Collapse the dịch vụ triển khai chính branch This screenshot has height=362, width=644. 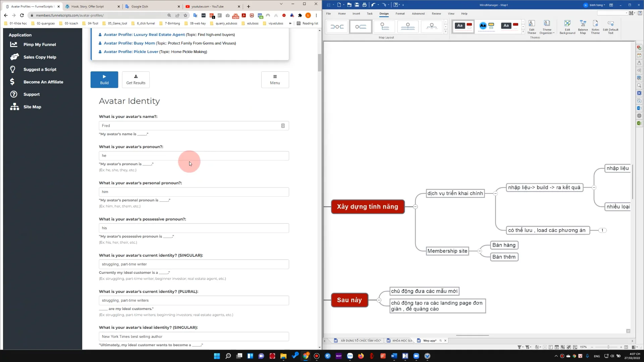pyautogui.click(x=495, y=193)
